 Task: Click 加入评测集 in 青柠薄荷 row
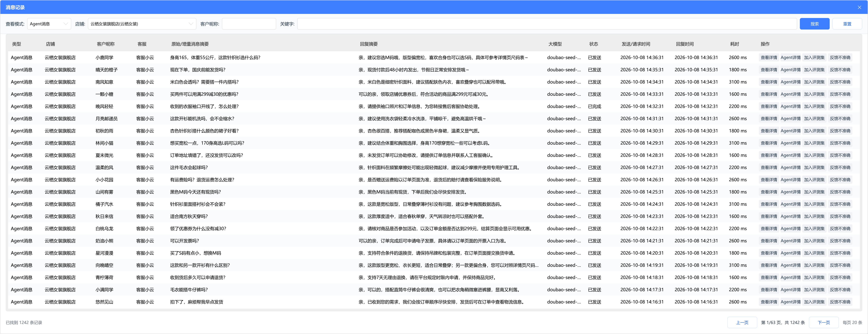click(814, 277)
